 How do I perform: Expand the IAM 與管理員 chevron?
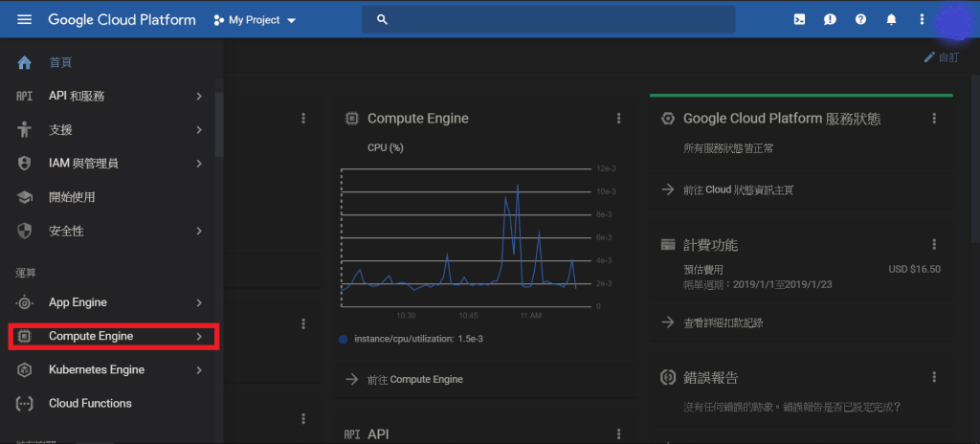(x=199, y=164)
